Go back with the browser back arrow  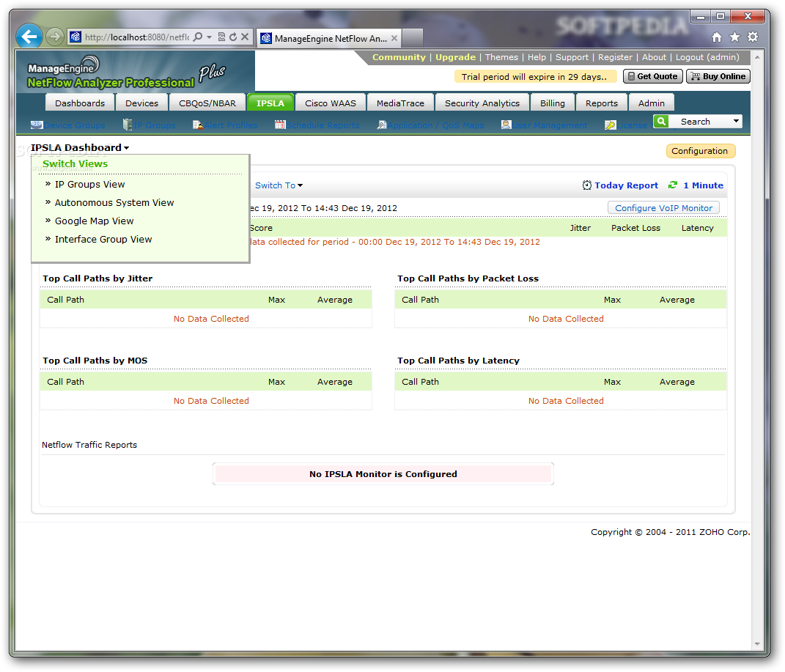click(29, 37)
